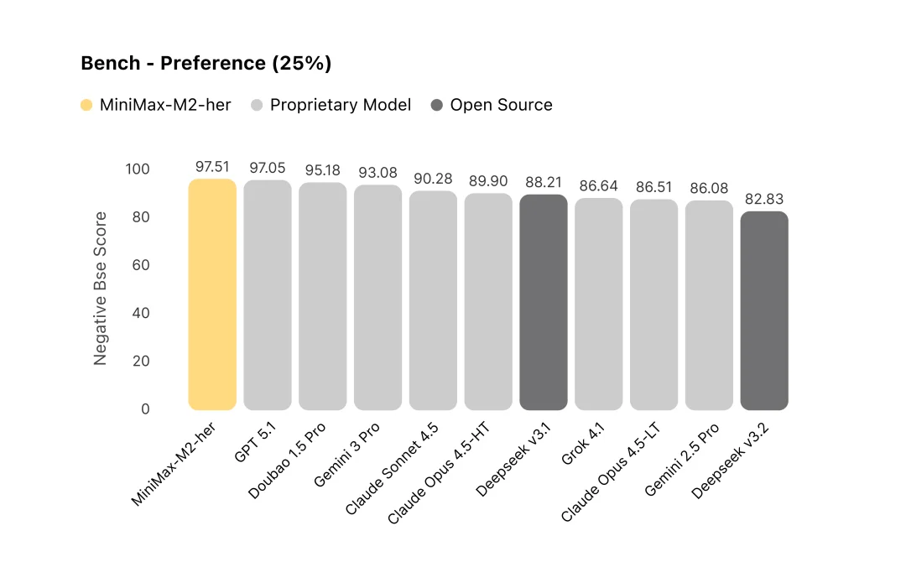Click the Negative Bse Score axis label

click(x=101, y=289)
